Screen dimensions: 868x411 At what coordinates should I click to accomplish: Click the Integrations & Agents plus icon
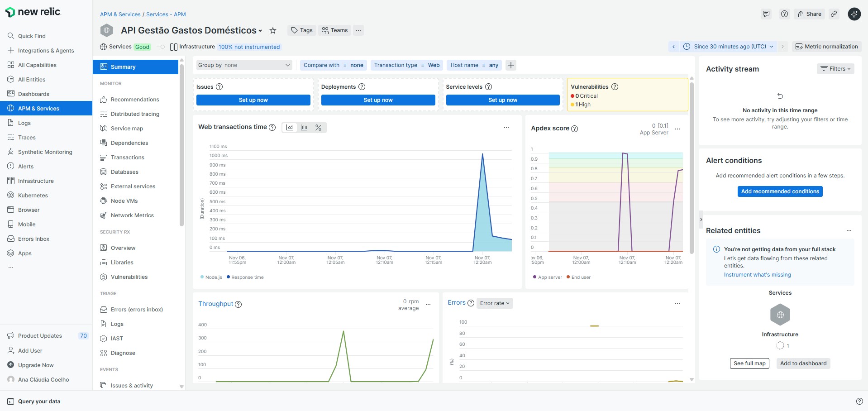click(11, 50)
